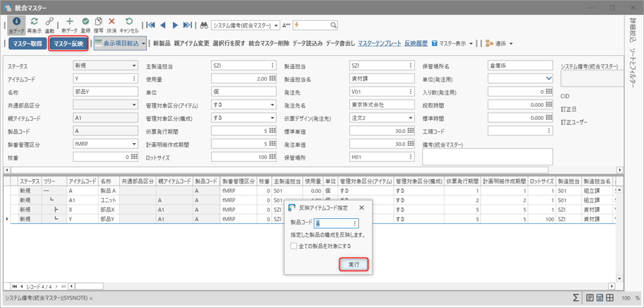This screenshot has width=644, height=308.
Task: Click the マスター取得 button
Action: pyautogui.click(x=27, y=44)
